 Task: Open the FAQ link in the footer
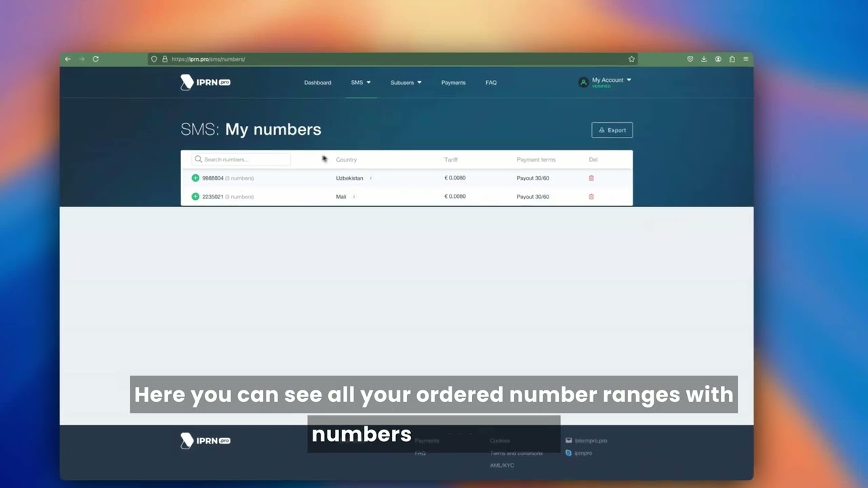pyautogui.click(x=420, y=453)
